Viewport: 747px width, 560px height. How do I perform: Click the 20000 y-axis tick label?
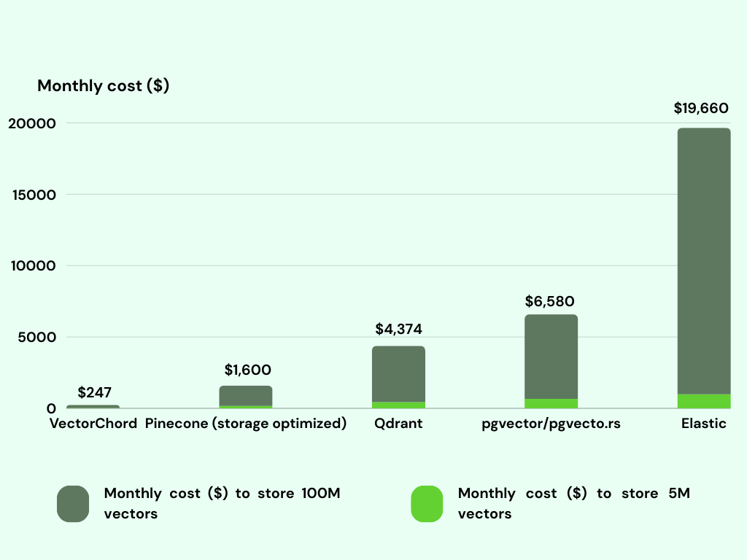pos(31,123)
